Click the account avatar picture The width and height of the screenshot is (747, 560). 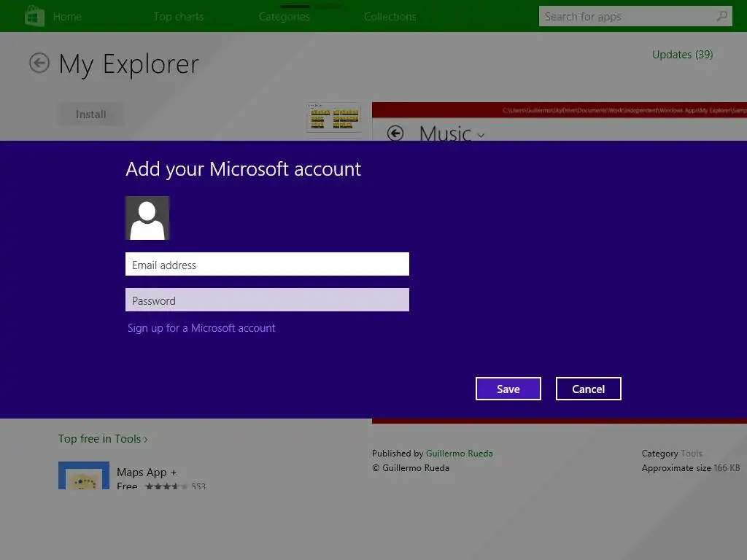click(147, 218)
